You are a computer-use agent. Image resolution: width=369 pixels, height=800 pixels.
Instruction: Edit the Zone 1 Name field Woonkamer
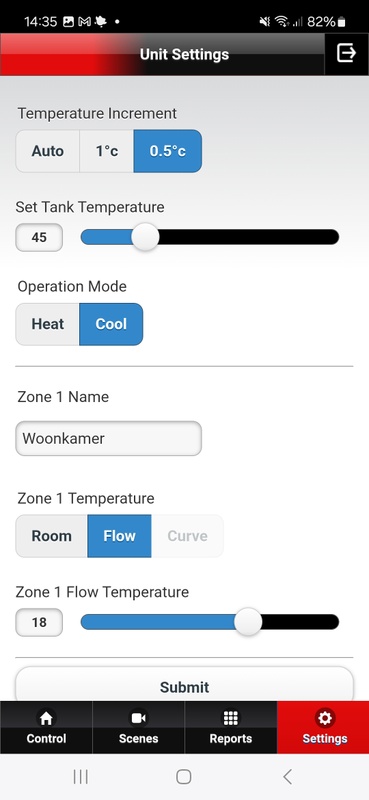108,438
